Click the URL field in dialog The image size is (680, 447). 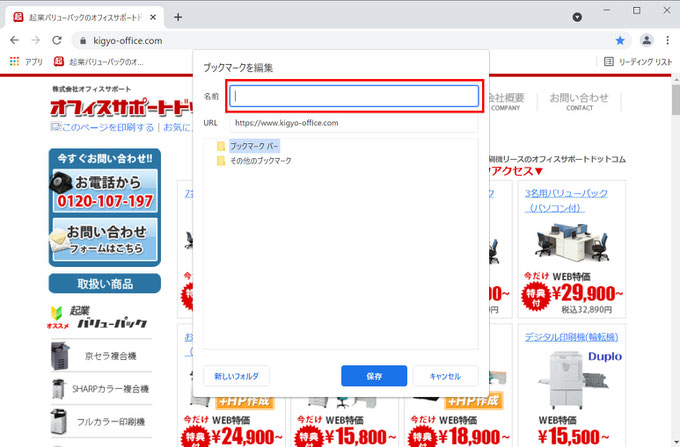click(354, 123)
